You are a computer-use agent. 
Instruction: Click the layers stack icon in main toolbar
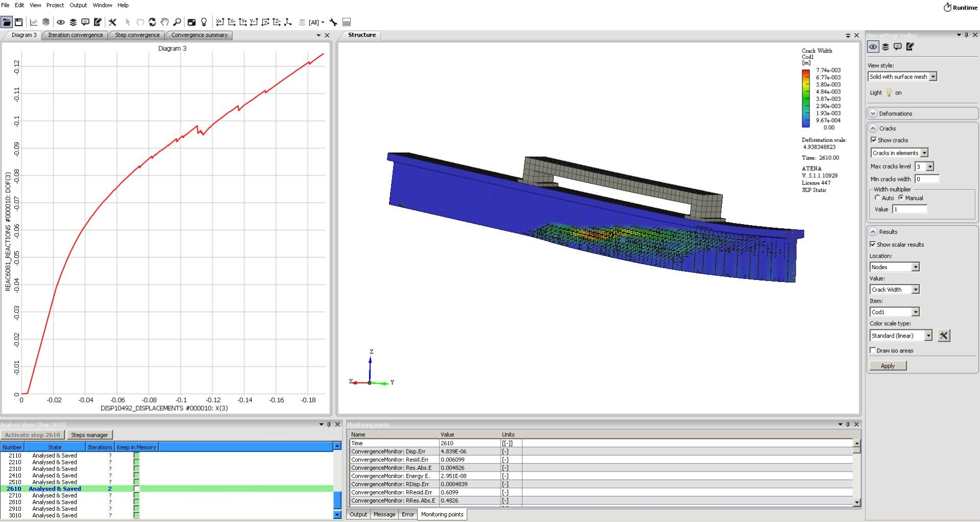click(x=73, y=22)
